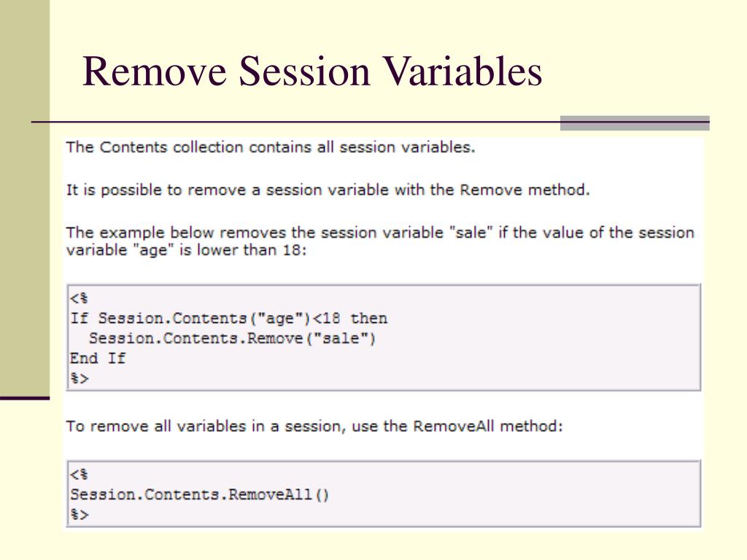This screenshot has height=560, width=747.
Task: Click the opening <% tag in first code box
Action: (x=79, y=298)
